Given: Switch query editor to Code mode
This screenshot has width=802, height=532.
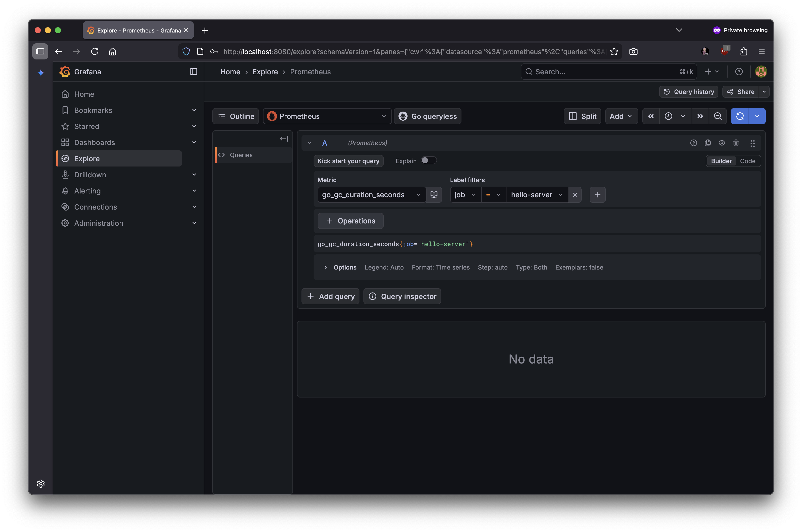Looking at the screenshot, I should pyautogui.click(x=747, y=161).
